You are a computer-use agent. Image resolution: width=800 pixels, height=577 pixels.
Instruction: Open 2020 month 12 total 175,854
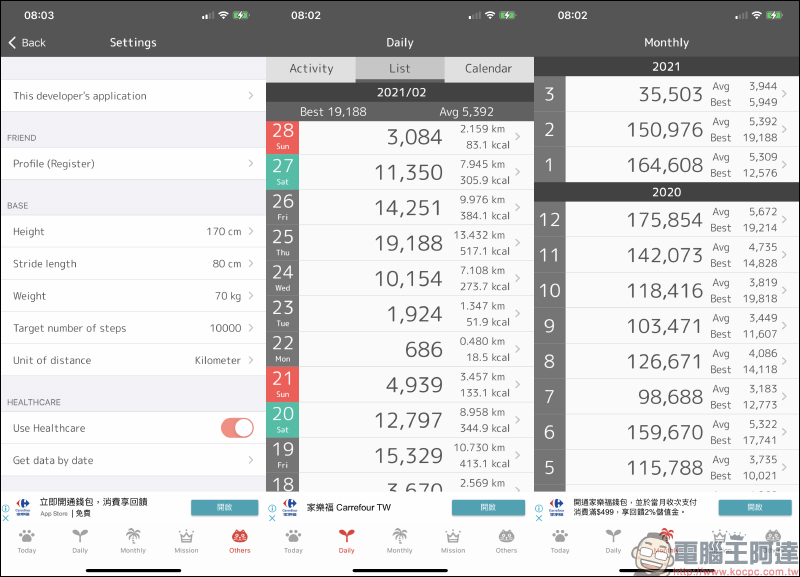point(666,220)
